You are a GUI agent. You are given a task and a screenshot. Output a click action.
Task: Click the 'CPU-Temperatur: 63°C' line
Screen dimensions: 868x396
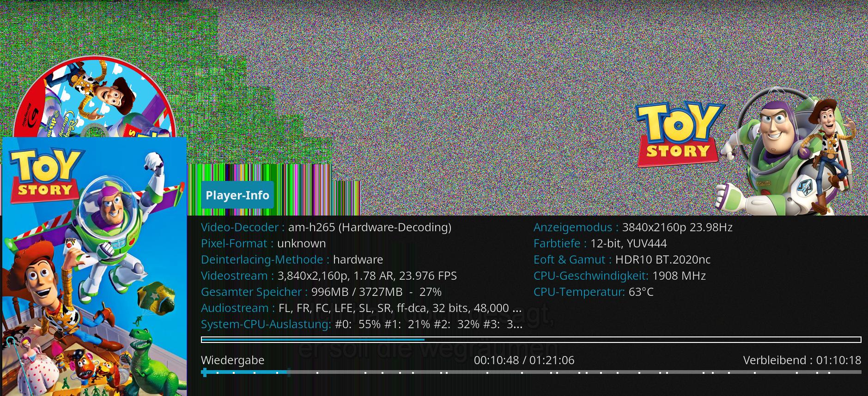point(594,292)
